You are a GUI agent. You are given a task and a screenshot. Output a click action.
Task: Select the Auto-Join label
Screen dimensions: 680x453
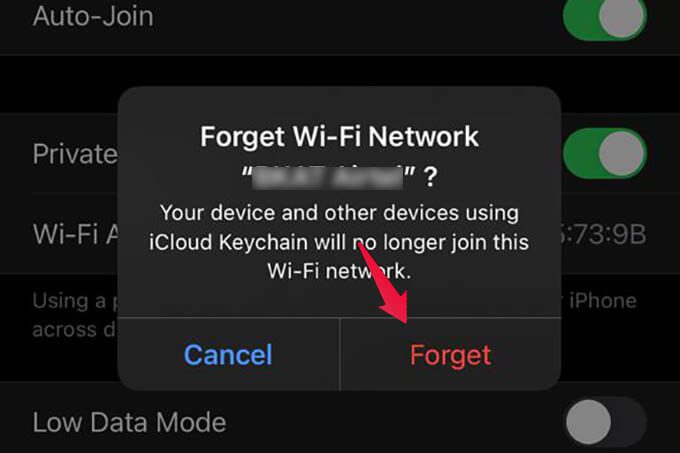coord(93,16)
